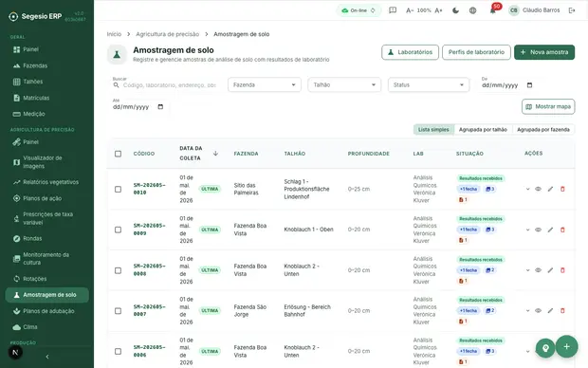Viewport: 588px width, 368px height.
Task: Expand row SM-202605-0010 details chevron
Action: [527, 189]
